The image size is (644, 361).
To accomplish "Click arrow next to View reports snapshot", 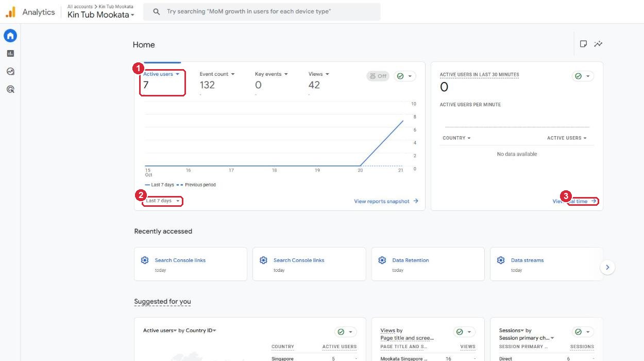I will click(416, 201).
